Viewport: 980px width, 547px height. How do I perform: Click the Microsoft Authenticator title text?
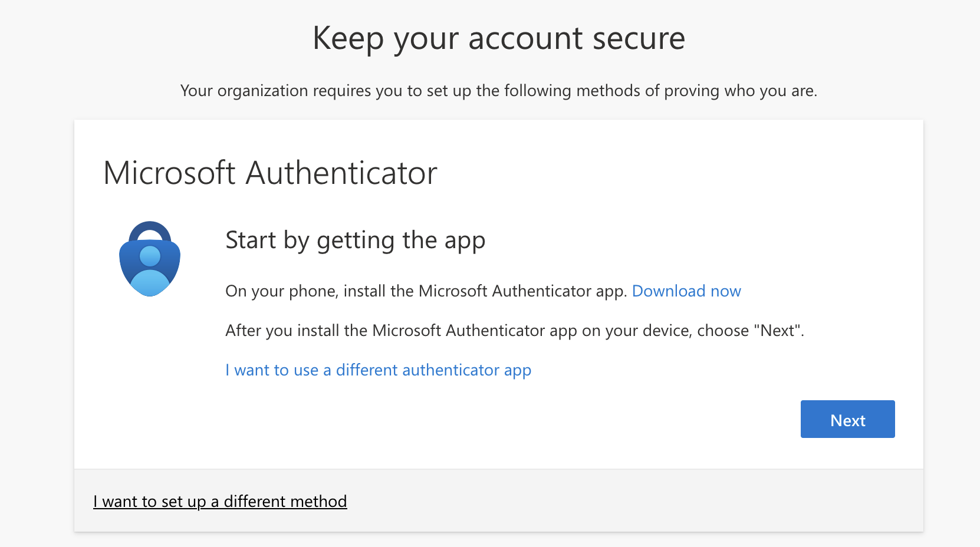270,173
